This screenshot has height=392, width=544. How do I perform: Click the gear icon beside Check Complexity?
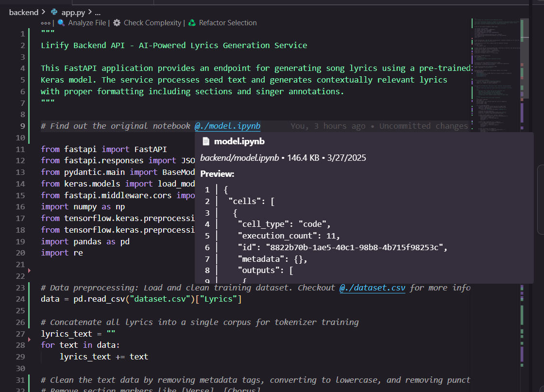click(117, 23)
